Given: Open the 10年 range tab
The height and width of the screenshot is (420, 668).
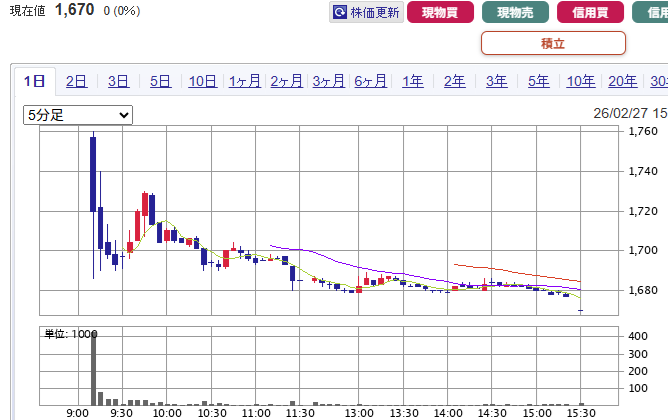Looking at the screenshot, I should [x=580, y=82].
